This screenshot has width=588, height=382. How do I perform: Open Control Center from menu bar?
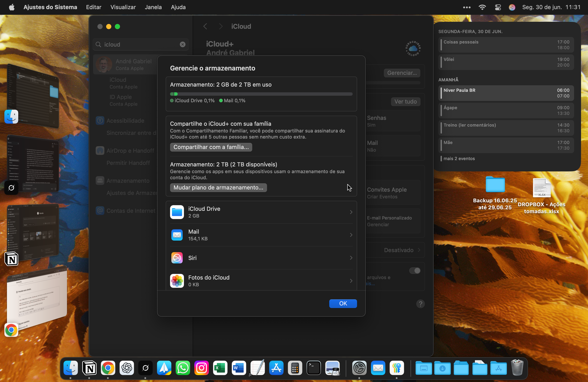(498, 7)
